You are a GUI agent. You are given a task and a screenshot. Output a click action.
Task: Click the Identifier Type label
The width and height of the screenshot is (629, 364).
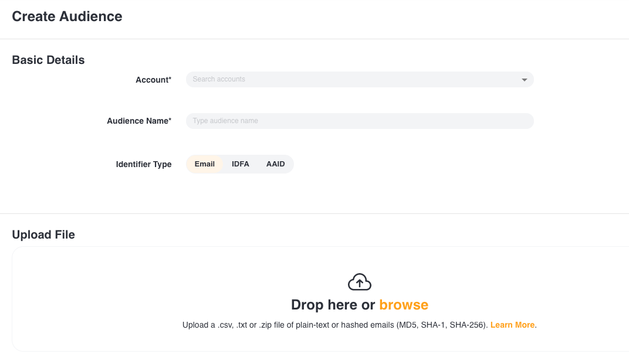[144, 164]
